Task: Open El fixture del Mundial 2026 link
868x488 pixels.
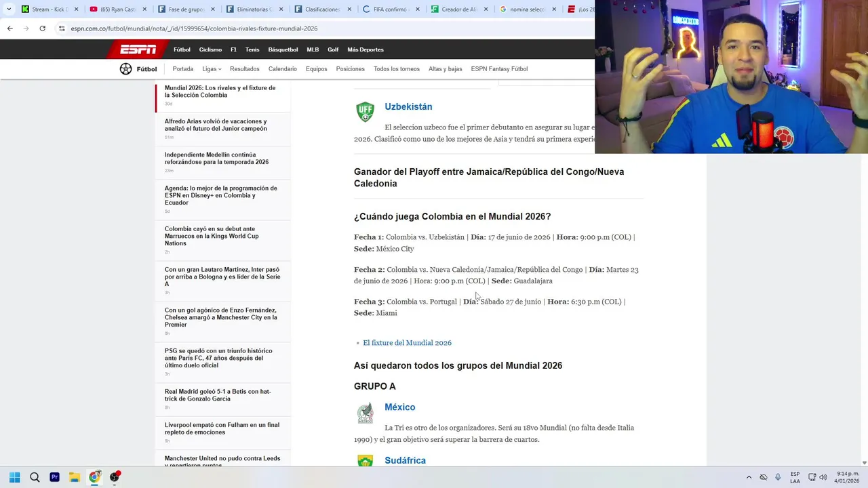Action: 407,343
